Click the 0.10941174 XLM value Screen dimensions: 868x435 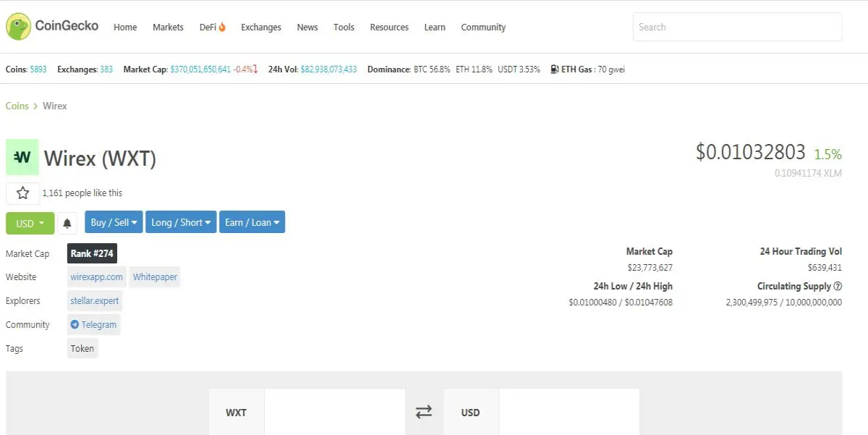pos(808,174)
